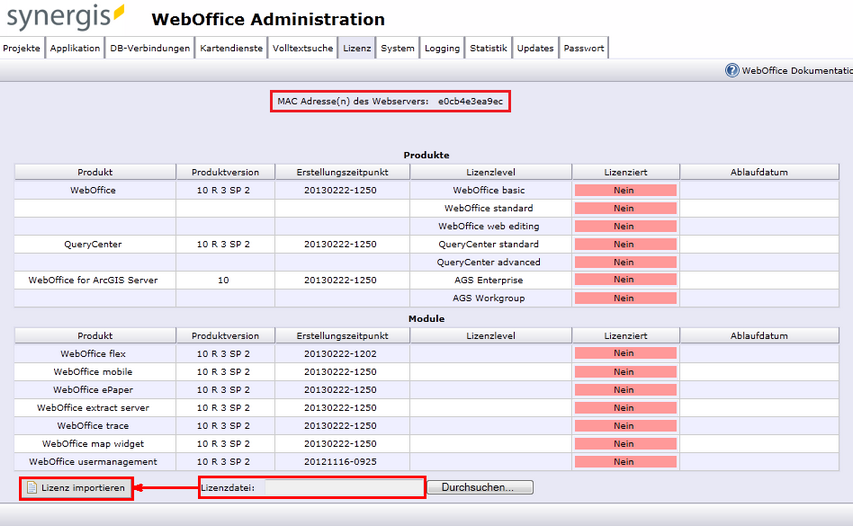Image resolution: width=853 pixels, height=526 pixels.
Task: Open the WebOffice Dokumentation link
Action: 797,70
